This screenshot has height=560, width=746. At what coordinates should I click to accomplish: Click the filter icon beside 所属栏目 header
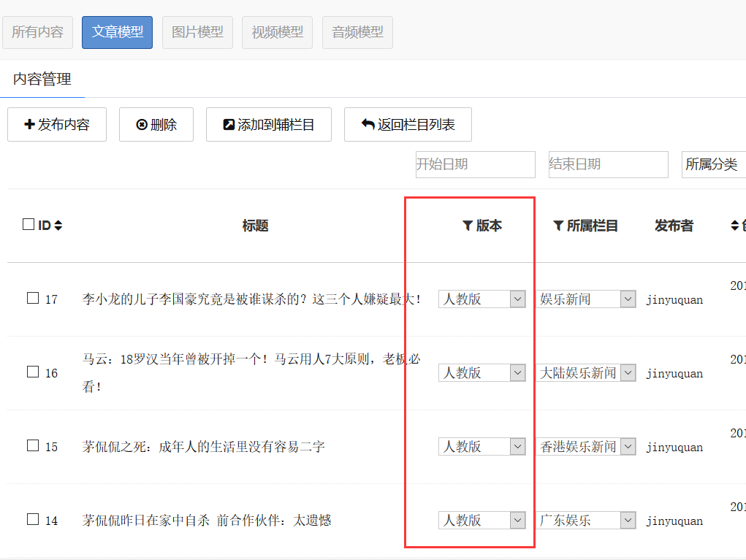[x=558, y=226]
